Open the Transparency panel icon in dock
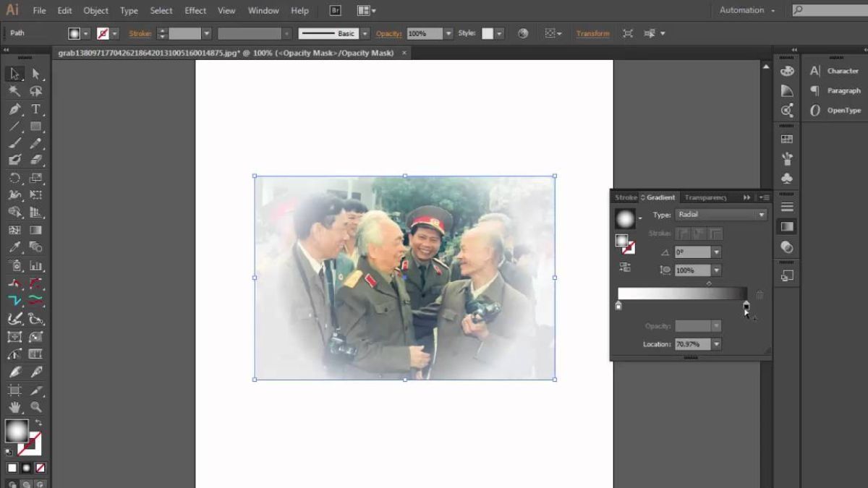868x488 pixels. coord(787,247)
